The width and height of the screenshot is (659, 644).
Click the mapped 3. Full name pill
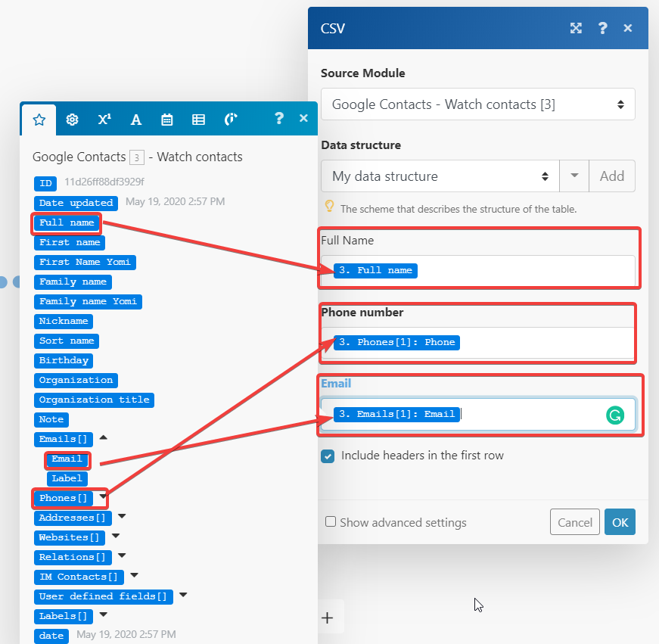point(375,270)
